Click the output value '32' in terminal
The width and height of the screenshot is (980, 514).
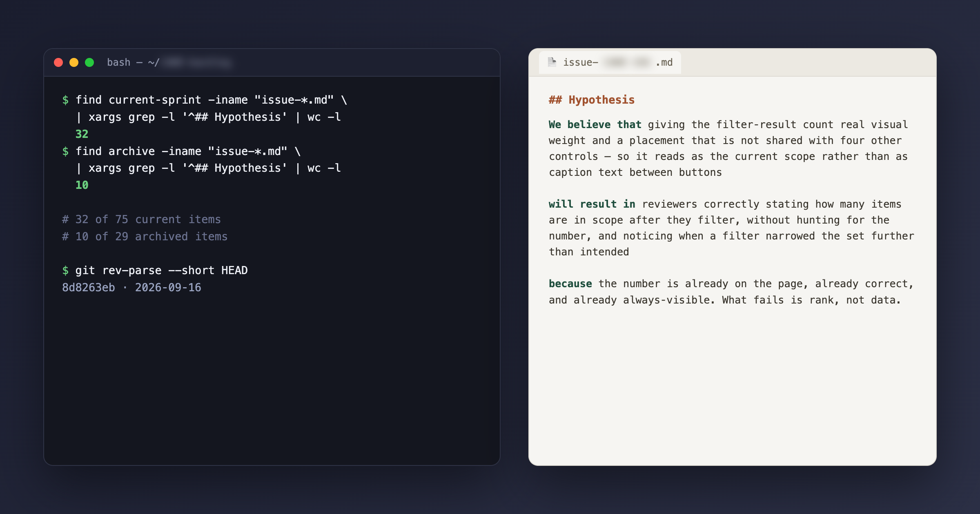(x=82, y=134)
